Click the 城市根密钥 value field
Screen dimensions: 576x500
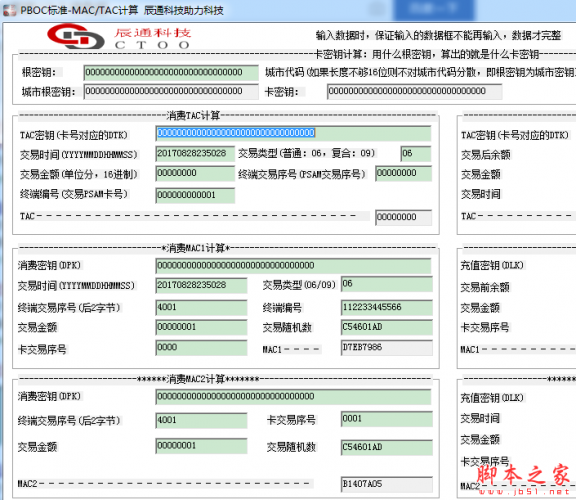pyautogui.click(x=171, y=91)
